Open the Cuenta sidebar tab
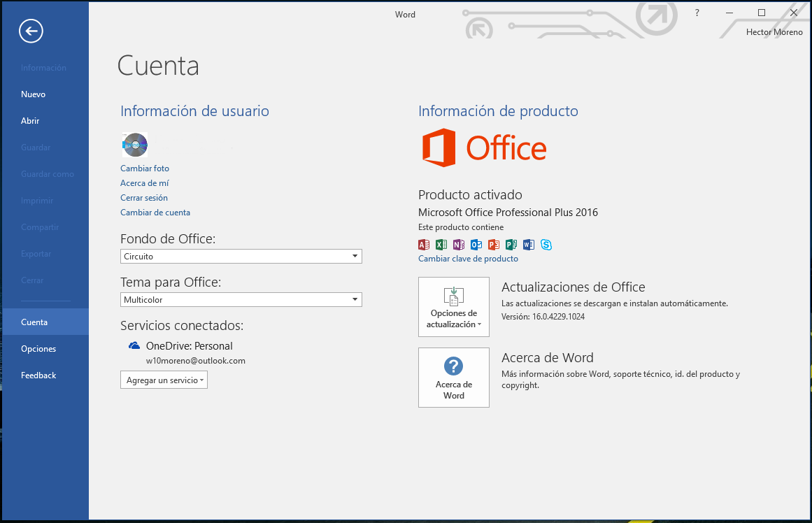 [45, 322]
